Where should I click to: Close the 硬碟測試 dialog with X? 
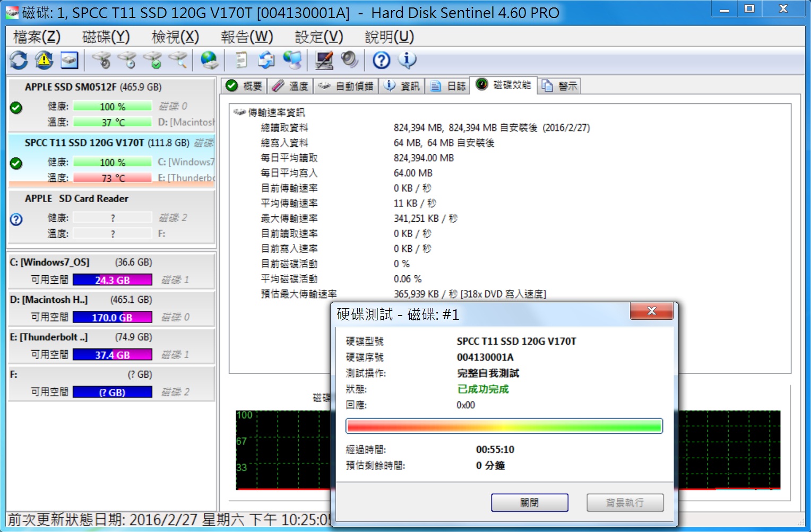point(652,311)
